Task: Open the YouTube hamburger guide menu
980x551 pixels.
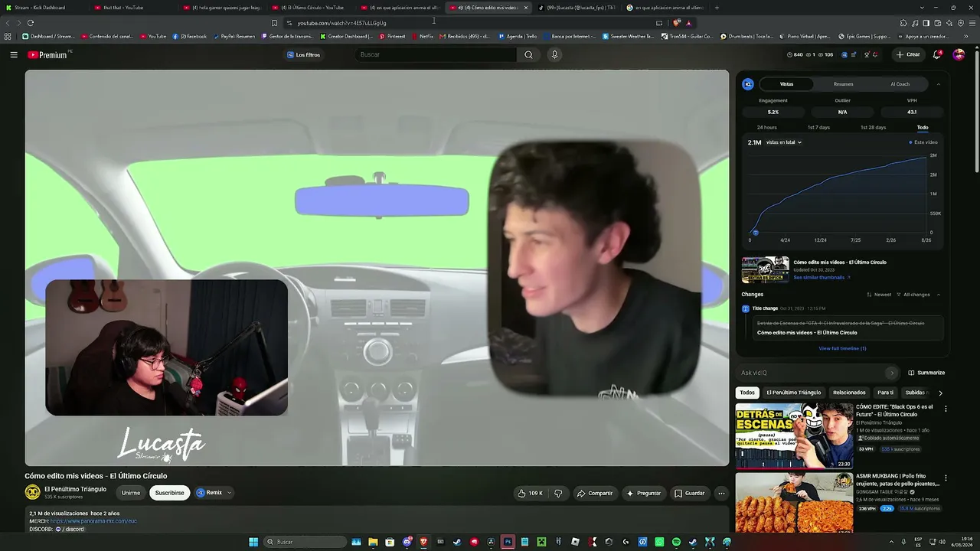Action: [14, 55]
